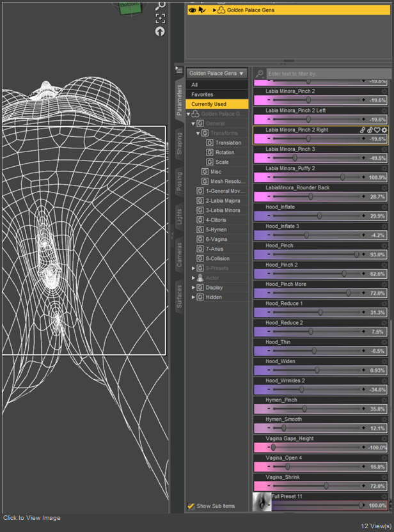Screen dimensions: 394x532
Task: Click the Hood_Wrinkles 2 value -34.6%
Action: point(377,389)
